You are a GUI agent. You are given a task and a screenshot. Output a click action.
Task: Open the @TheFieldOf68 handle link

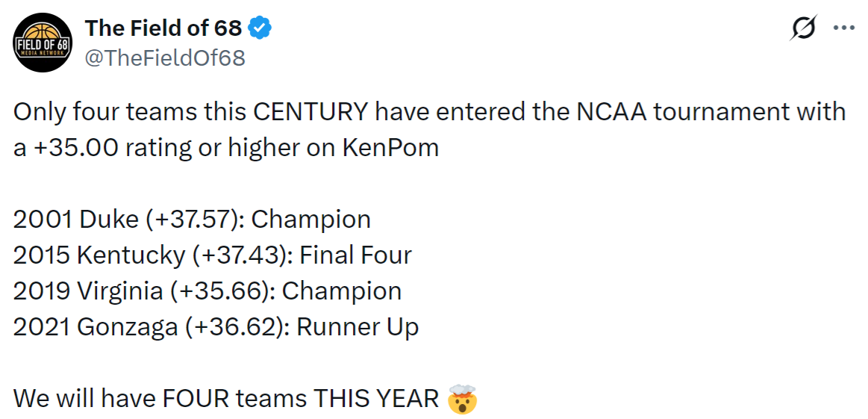(x=165, y=58)
